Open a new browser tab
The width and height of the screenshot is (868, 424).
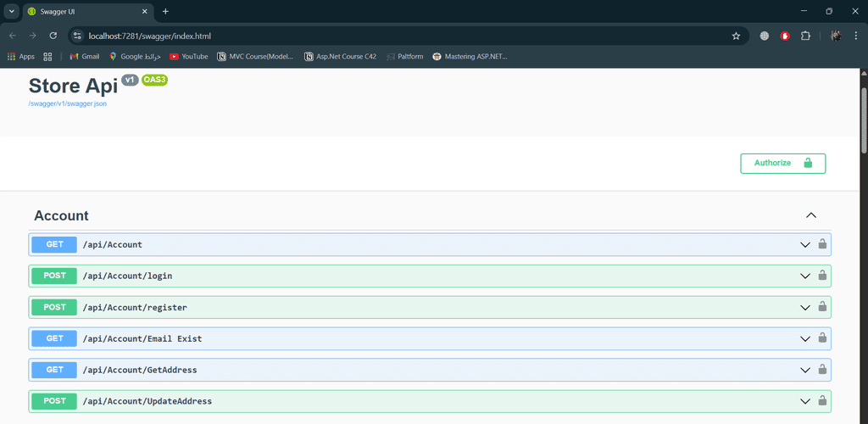(x=165, y=11)
